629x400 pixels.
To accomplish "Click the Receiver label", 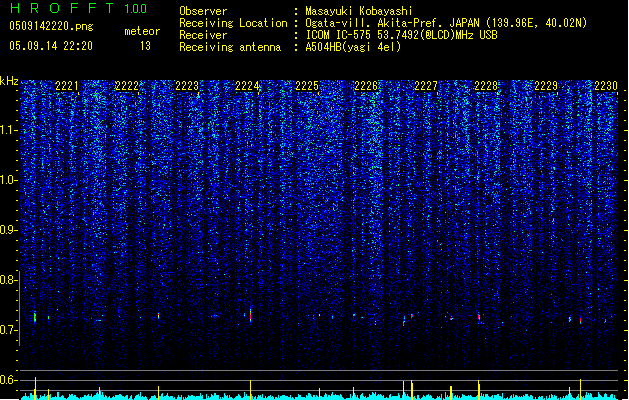I will (203, 35).
